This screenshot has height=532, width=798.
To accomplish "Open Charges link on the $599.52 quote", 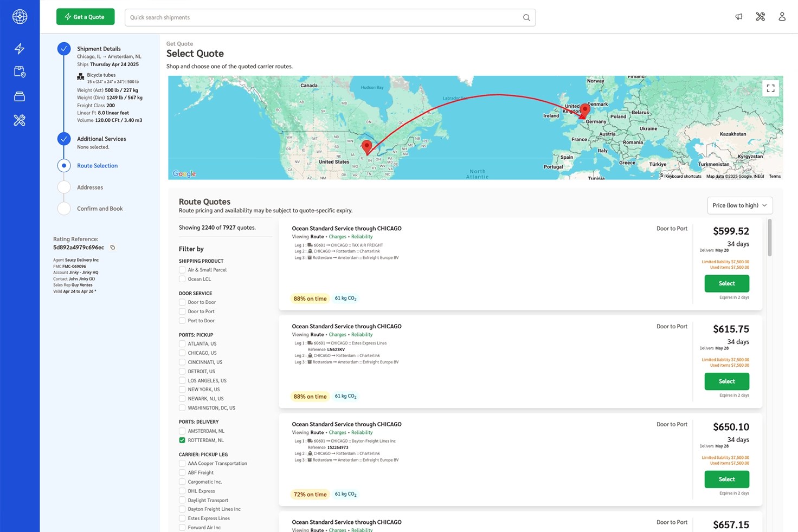I will click(337, 237).
